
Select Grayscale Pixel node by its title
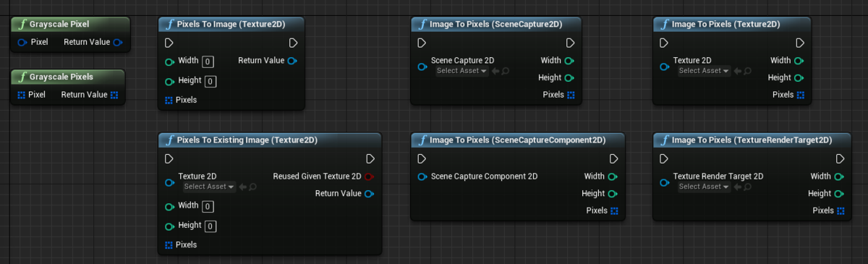59,24
